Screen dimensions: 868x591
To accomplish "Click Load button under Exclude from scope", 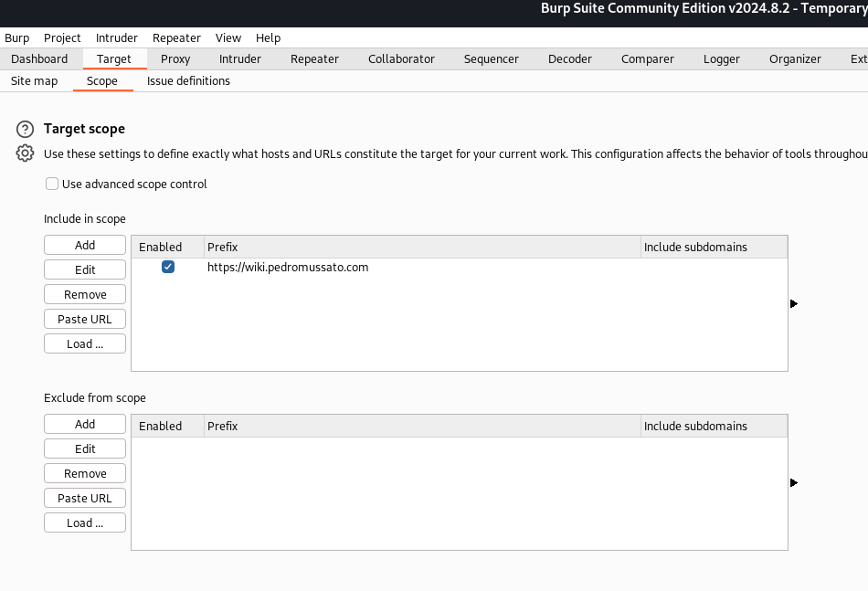I will [x=85, y=523].
